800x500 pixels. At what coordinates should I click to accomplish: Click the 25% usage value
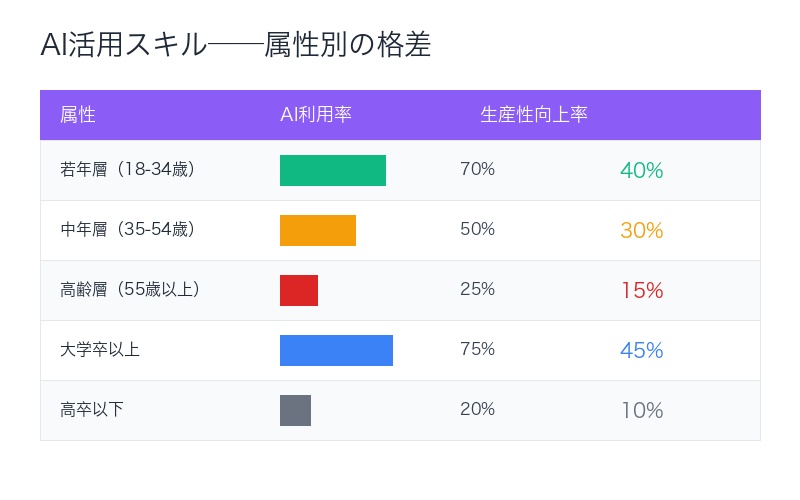point(477,290)
